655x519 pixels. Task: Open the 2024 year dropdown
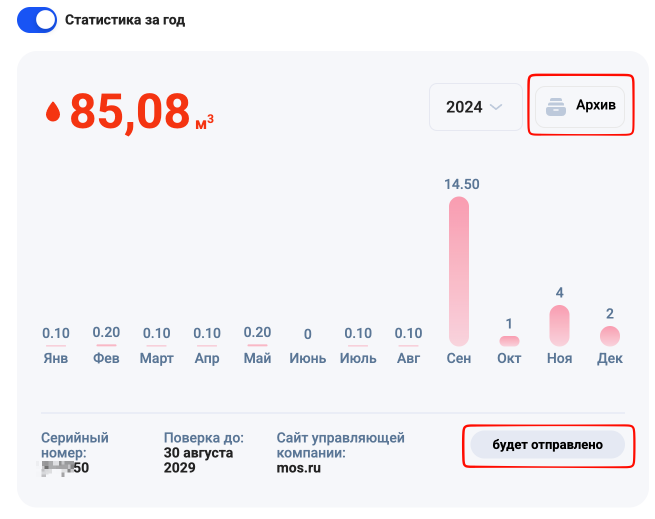click(x=474, y=107)
